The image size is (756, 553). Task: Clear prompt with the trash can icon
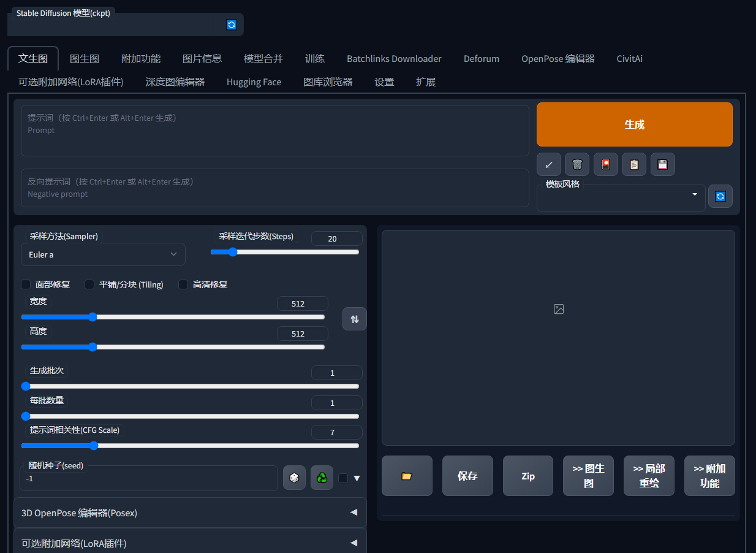577,164
